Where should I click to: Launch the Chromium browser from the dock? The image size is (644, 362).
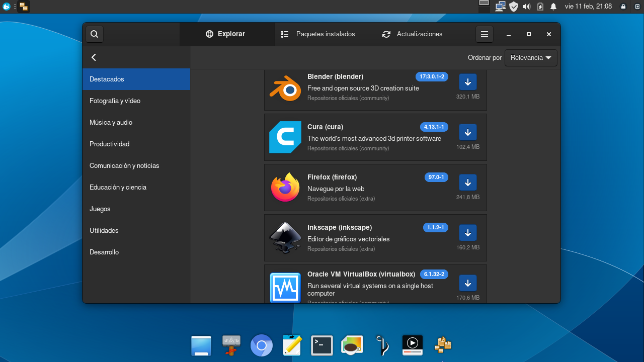point(262,345)
